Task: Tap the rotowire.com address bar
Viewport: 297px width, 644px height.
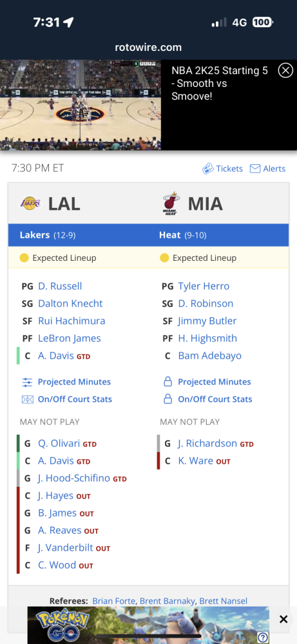Action: coord(148,48)
